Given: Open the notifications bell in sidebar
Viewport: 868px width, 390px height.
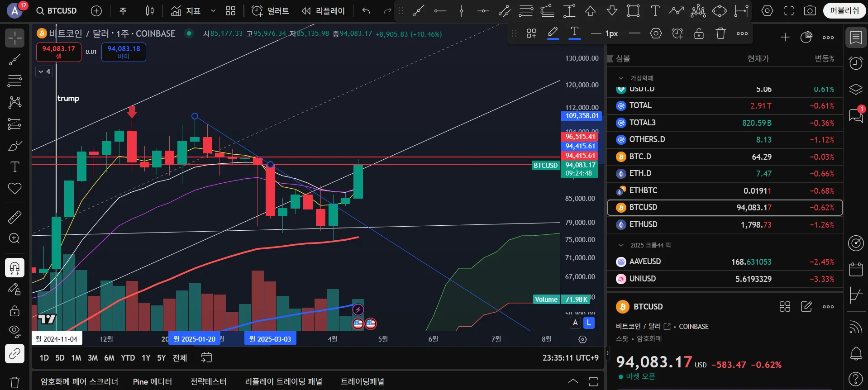Looking at the screenshot, I should [856, 353].
